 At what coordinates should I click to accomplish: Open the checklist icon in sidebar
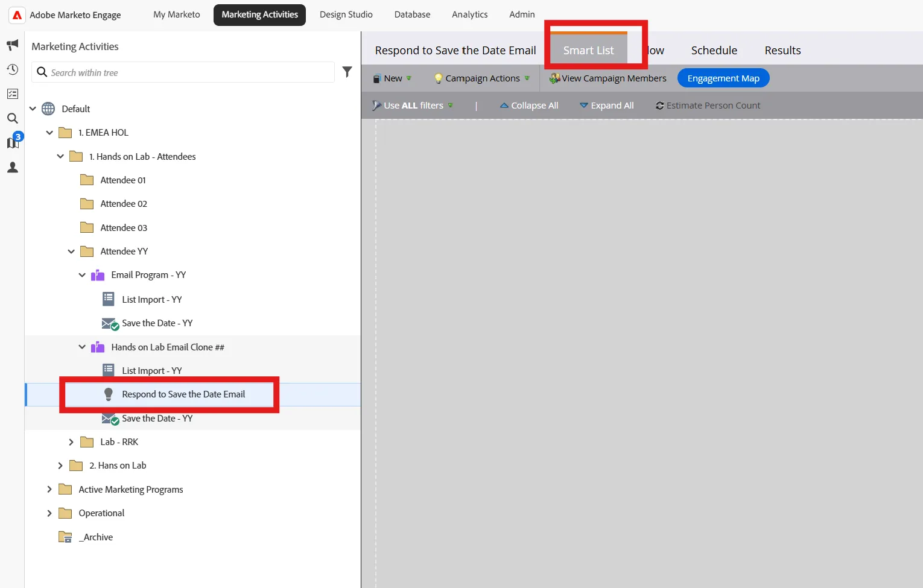pyautogui.click(x=12, y=94)
